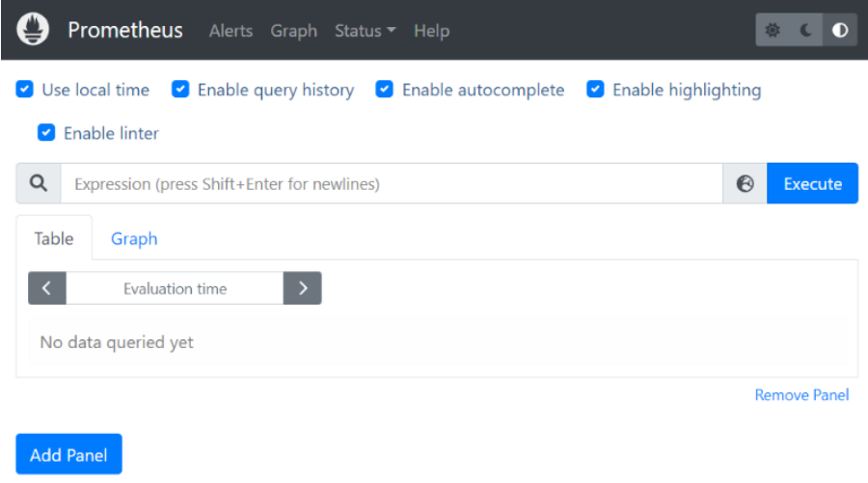Switch to dark theme moon icon

(x=806, y=30)
